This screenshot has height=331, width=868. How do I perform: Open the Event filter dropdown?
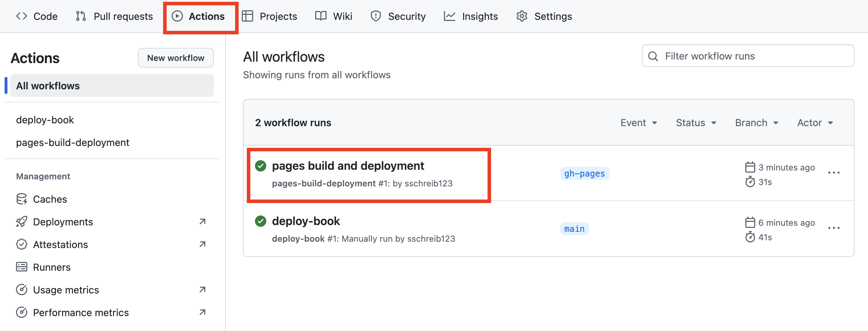(x=639, y=122)
